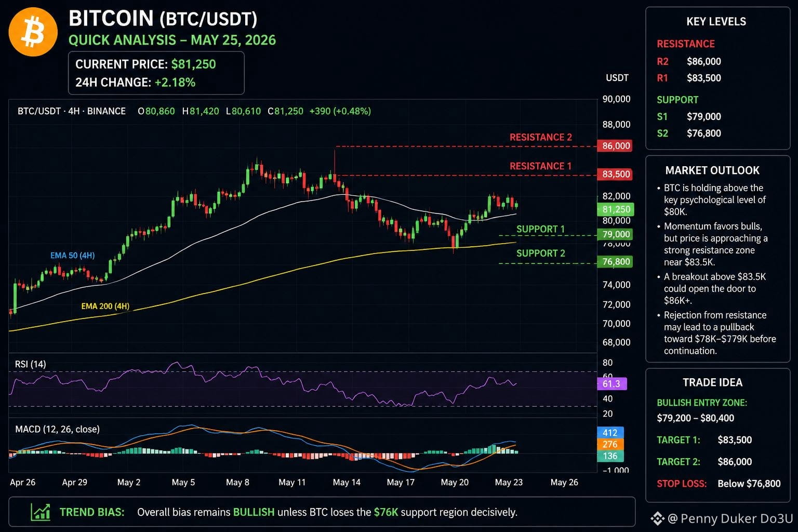The image size is (798, 532).
Task: Click the CURRENT PRICE $81,250 line
Action: pos(145,64)
